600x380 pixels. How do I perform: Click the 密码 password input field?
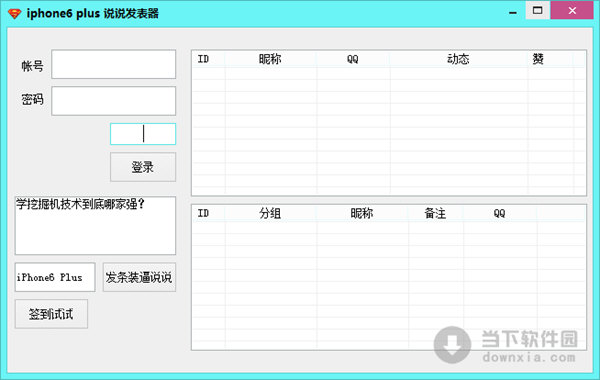point(114,101)
